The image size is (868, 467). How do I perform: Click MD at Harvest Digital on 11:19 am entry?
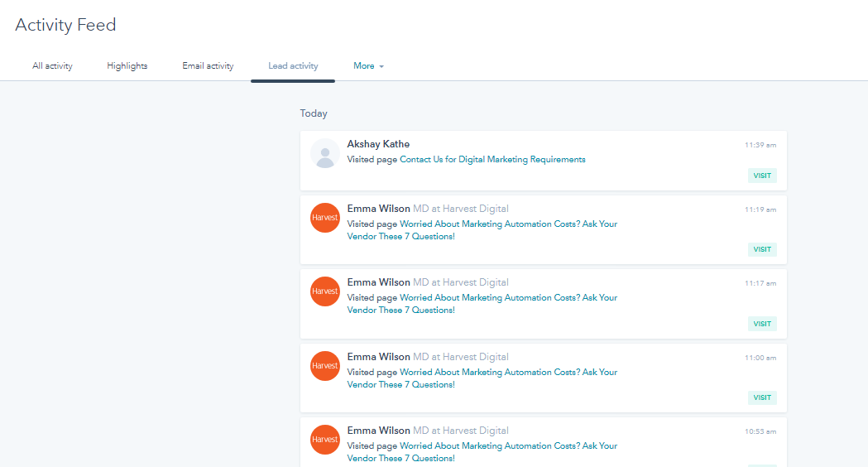tap(461, 209)
